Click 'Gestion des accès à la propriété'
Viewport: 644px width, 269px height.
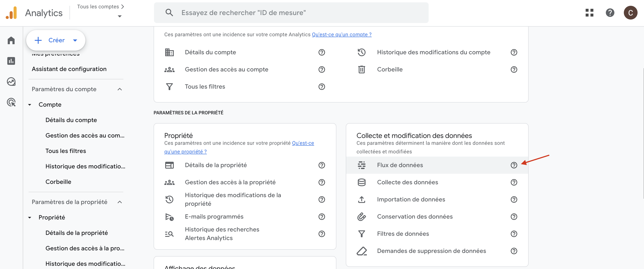tap(230, 182)
